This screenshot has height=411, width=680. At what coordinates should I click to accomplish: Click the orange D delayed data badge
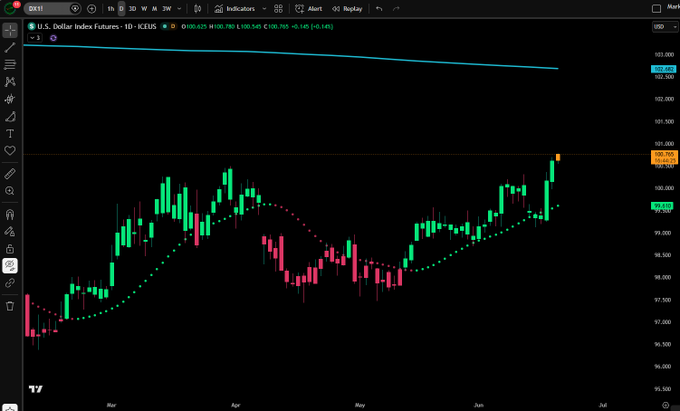(173, 26)
